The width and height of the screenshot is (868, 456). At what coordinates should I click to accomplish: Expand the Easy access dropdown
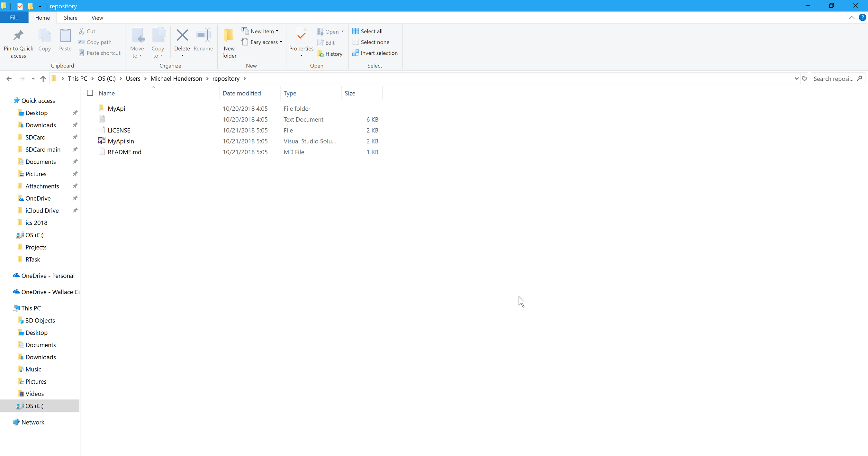click(x=262, y=42)
